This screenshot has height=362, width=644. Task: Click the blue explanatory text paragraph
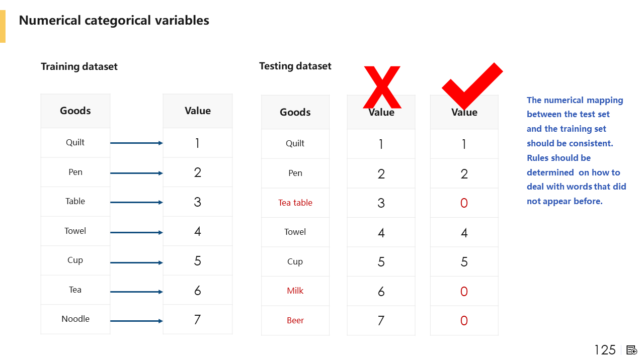pyautogui.click(x=576, y=150)
